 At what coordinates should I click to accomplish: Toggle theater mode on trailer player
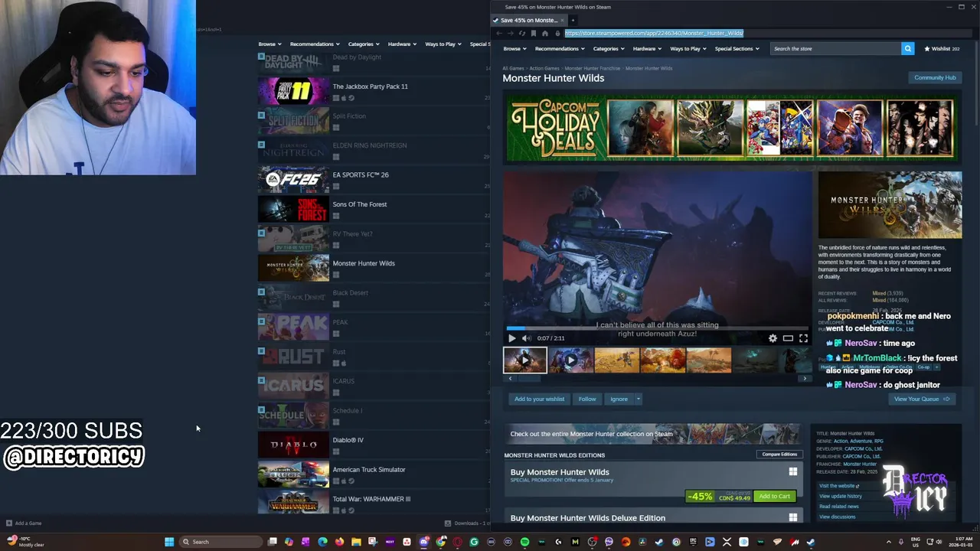[x=788, y=338]
